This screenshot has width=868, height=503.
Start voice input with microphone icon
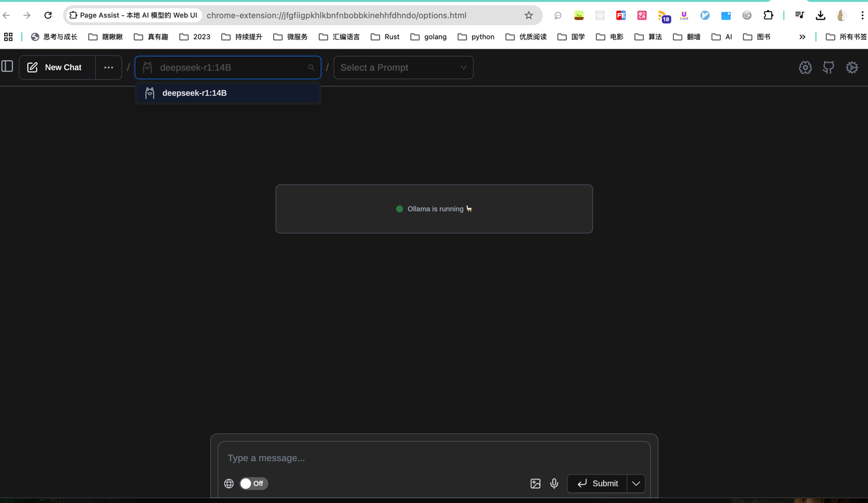coord(554,483)
